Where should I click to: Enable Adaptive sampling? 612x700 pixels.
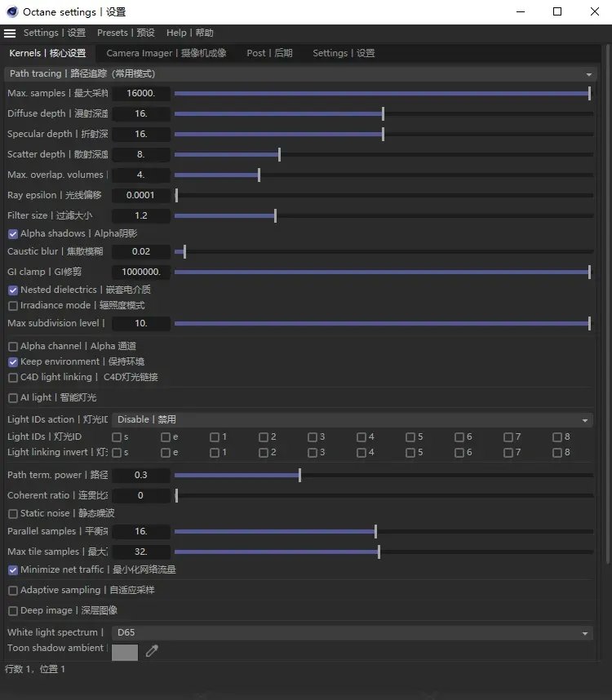click(12, 590)
